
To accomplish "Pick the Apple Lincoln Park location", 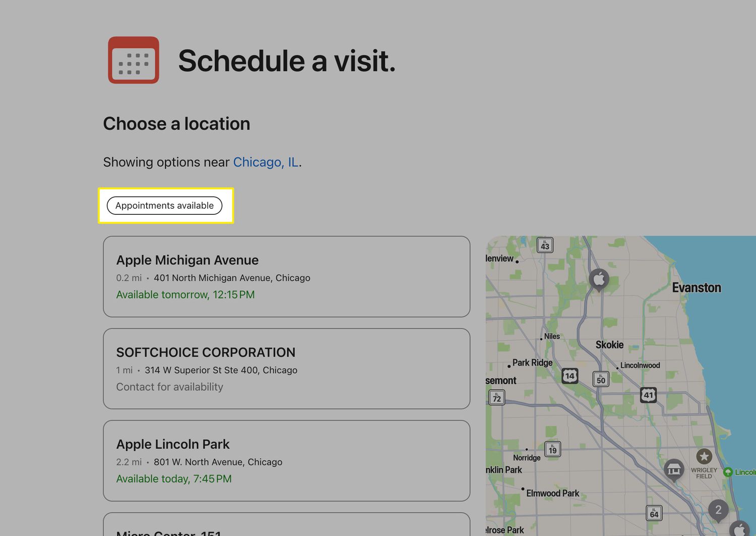I will pos(286,460).
